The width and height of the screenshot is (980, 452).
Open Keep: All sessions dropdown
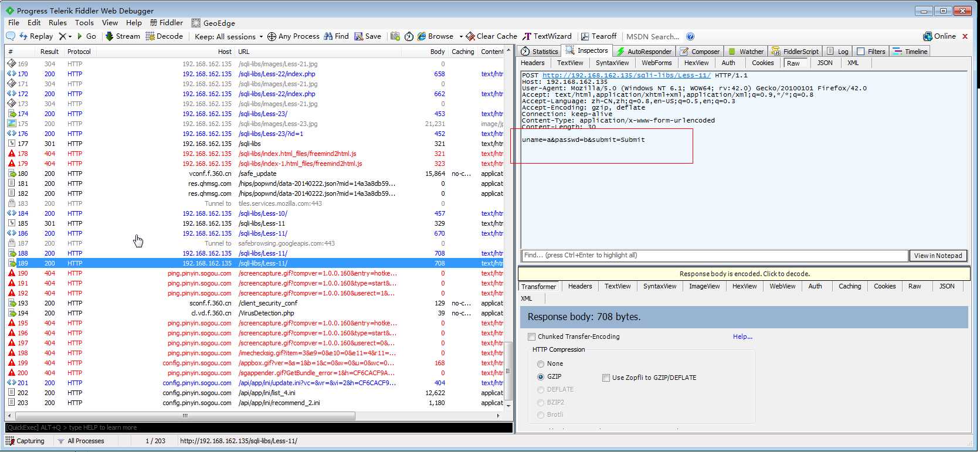[229, 36]
